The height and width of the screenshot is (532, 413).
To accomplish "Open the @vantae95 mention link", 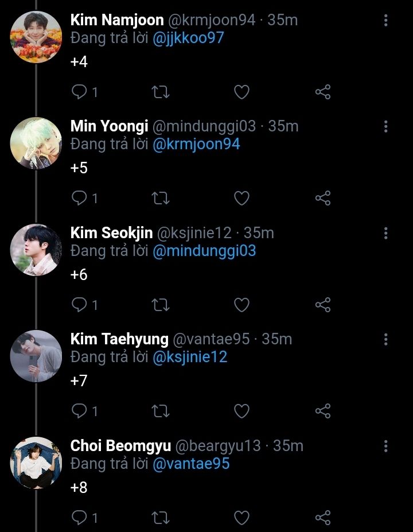I will coord(191,463).
